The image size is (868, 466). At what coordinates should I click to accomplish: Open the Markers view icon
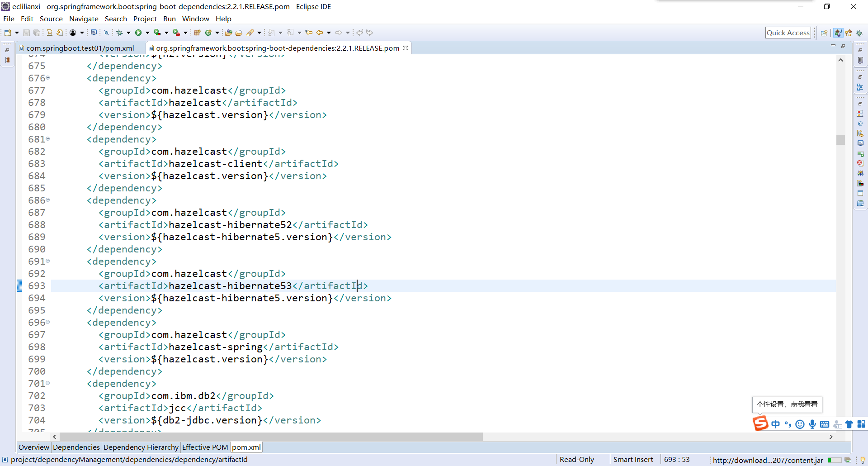pyautogui.click(x=860, y=114)
